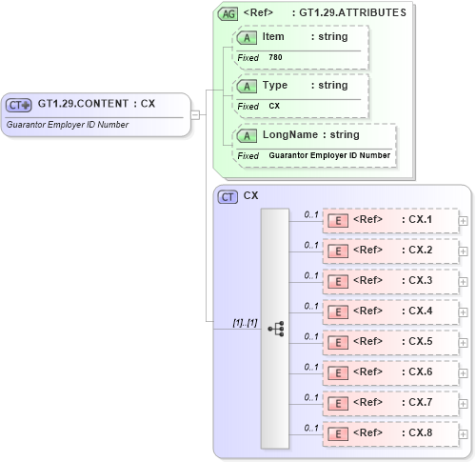This screenshot has width=476, height=462.
Task: Click the E icon of CX.2 element
Action: (338, 251)
